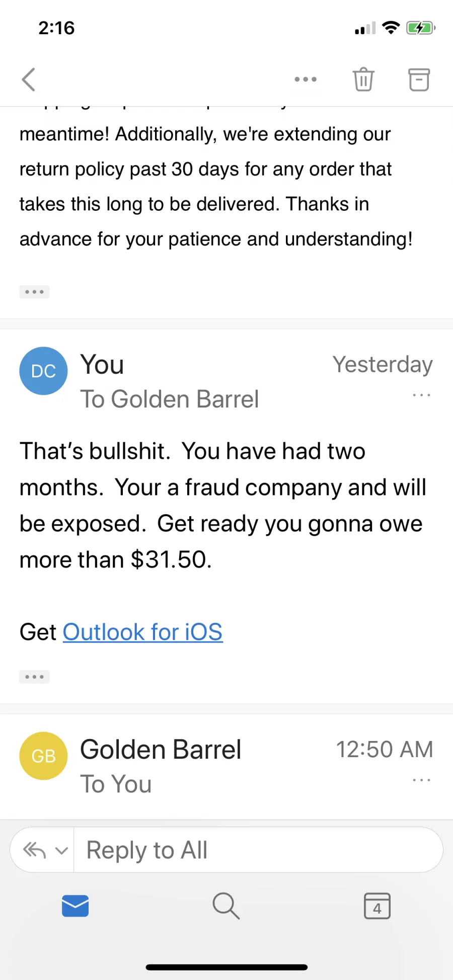
Task: Tap the To Golden Barrel recipients line
Action: click(x=170, y=399)
